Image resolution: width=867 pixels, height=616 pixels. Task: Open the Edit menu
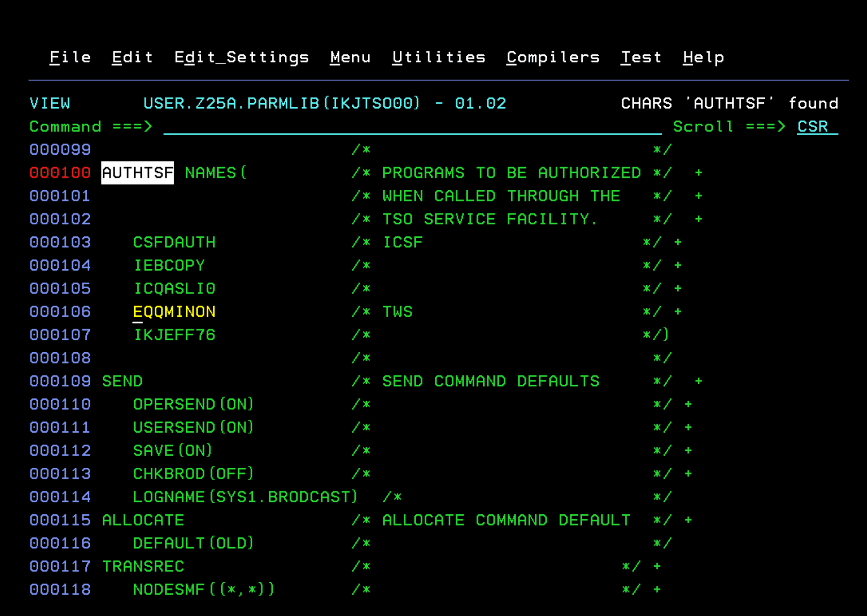coord(132,57)
